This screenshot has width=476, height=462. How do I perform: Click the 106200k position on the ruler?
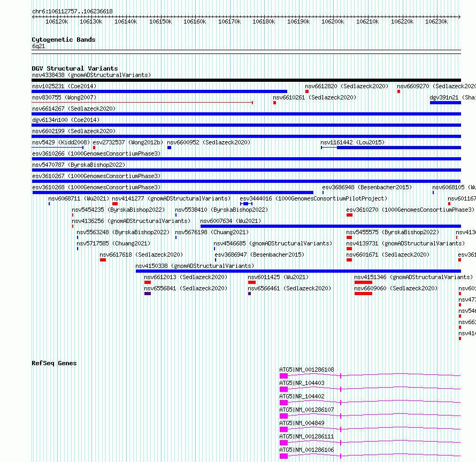coord(333,21)
